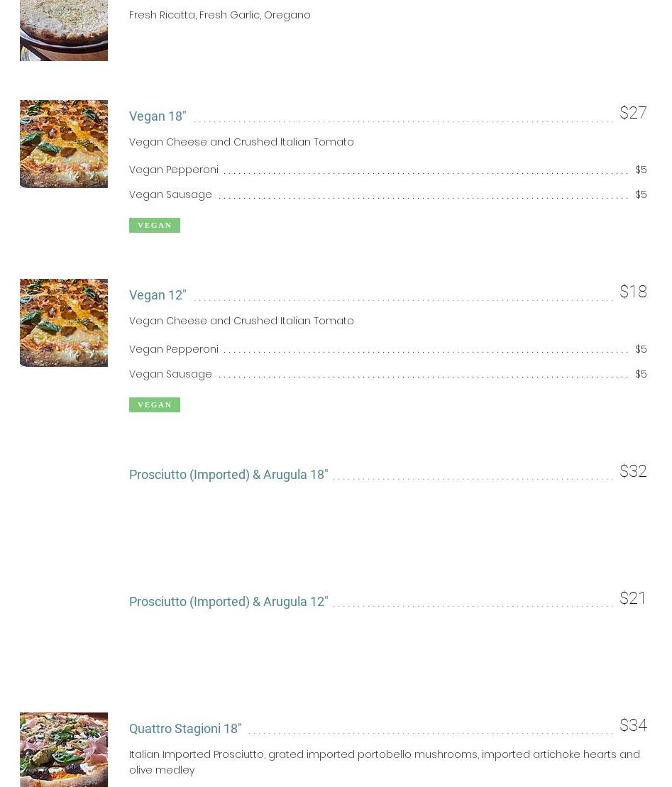This screenshot has height=787, width=672.
Task: Select Vegan Pepperoni add-on under Vegan 12"
Action: coord(174,349)
